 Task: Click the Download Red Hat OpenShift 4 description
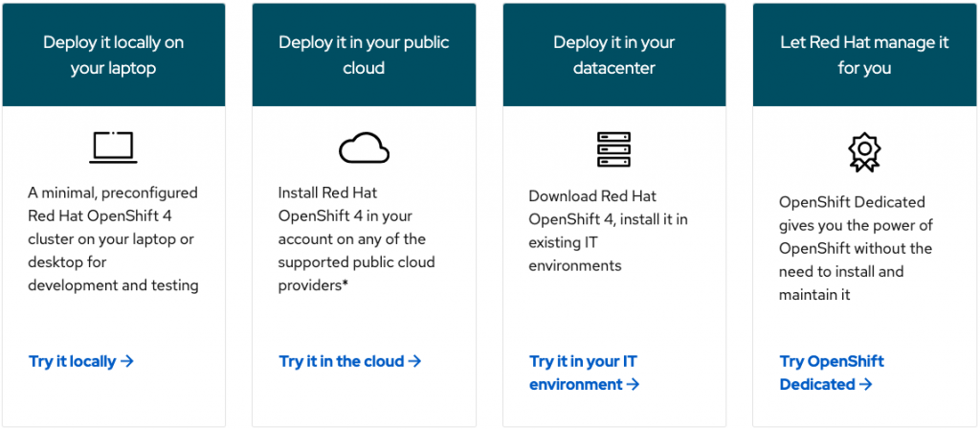608,231
